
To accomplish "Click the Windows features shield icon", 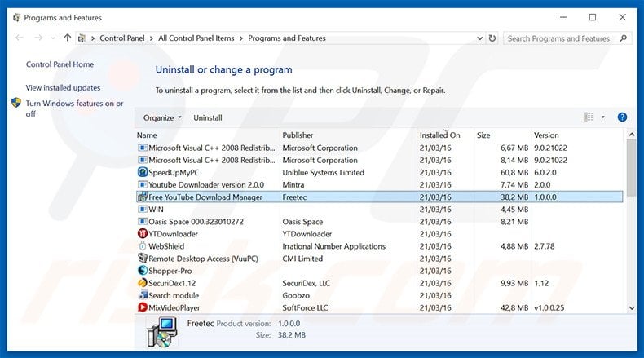I will [x=16, y=103].
